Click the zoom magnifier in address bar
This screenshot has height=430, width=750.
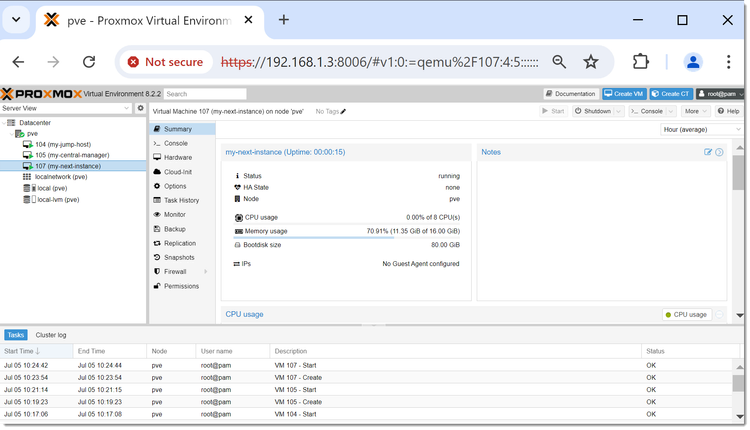(x=559, y=62)
